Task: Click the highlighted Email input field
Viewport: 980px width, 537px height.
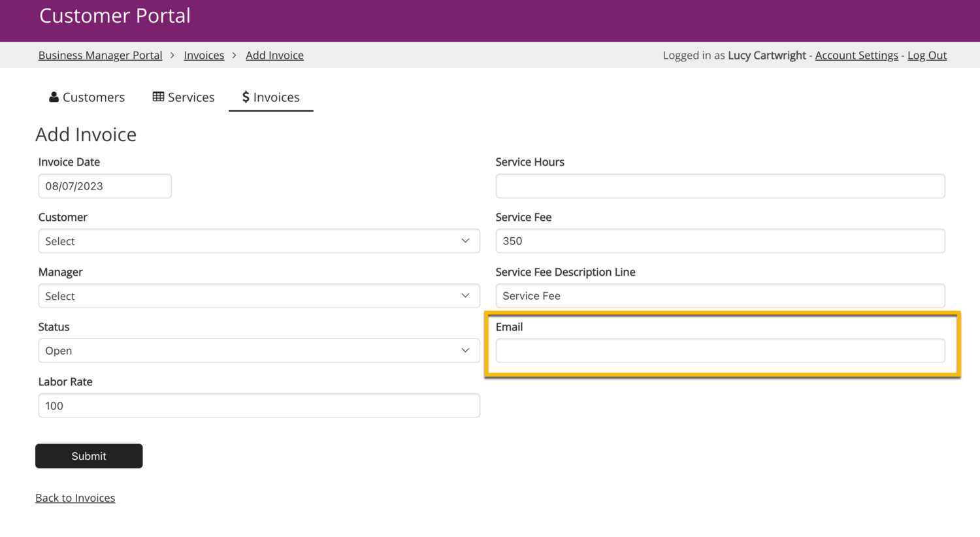Action: click(x=720, y=351)
